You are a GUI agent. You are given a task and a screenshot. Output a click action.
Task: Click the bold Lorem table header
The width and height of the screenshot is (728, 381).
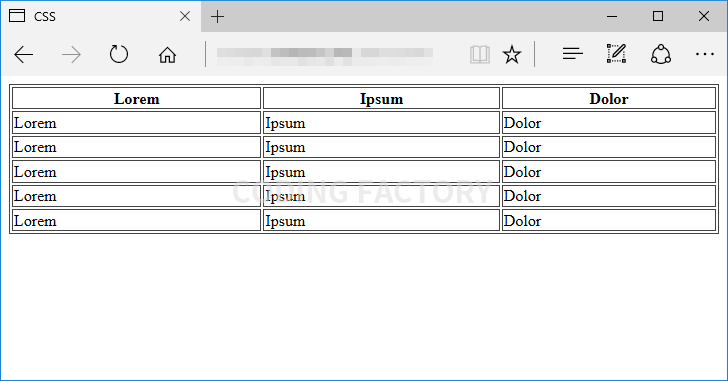coord(136,98)
